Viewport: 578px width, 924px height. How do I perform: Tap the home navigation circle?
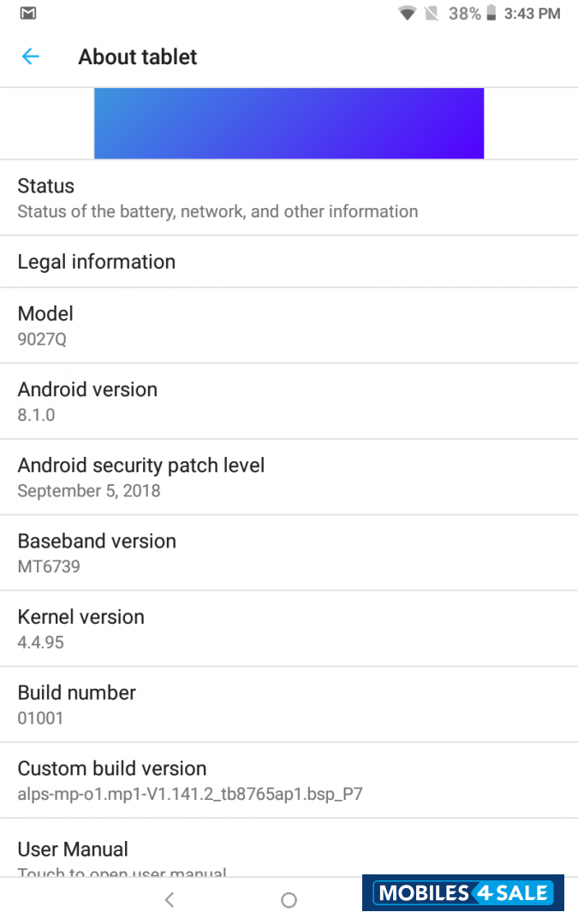[289, 900]
